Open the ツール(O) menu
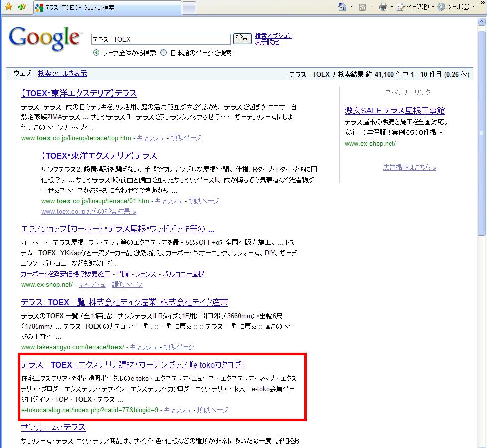This screenshot has width=487, height=448. click(456, 7)
